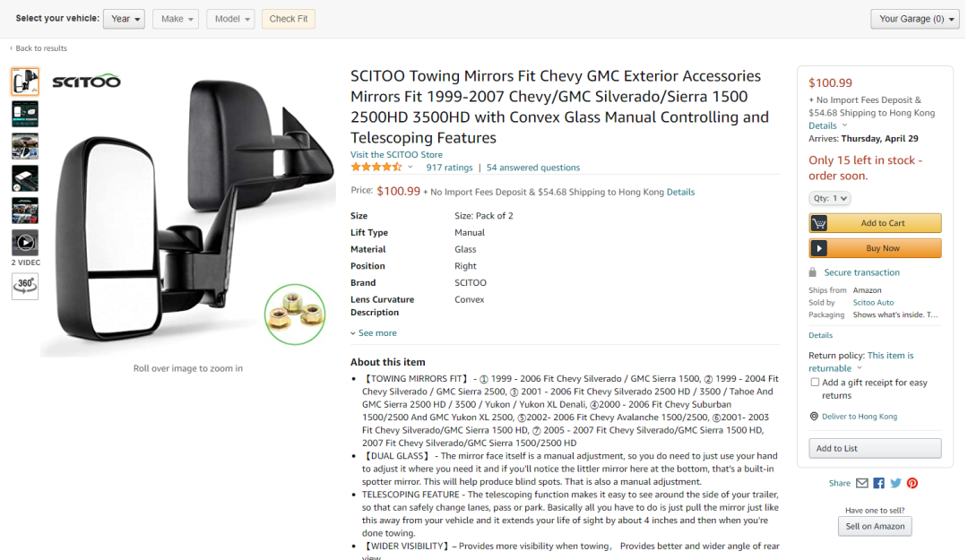The width and height of the screenshot is (968, 560).
Task: Check the gift receipt checkbox
Action: (x=815, y=383)
